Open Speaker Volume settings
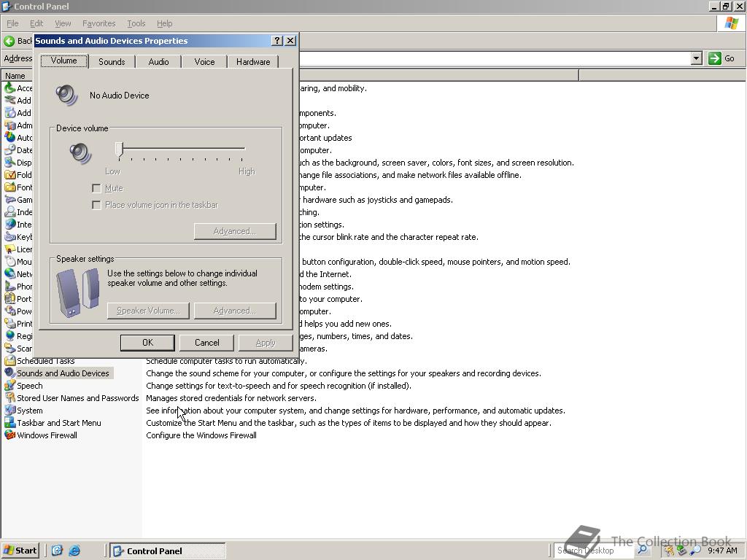 [x=148, y=311]
